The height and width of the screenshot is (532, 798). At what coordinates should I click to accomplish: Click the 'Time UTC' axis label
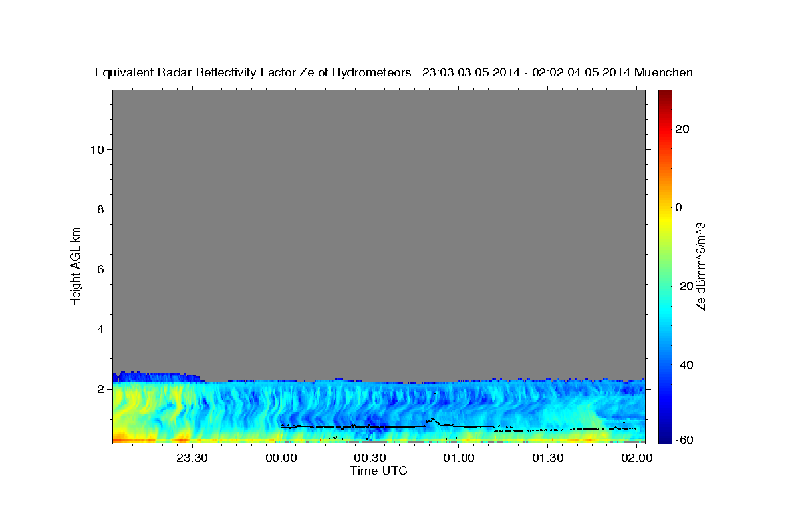pyautogui.click(x=378, y=471)
